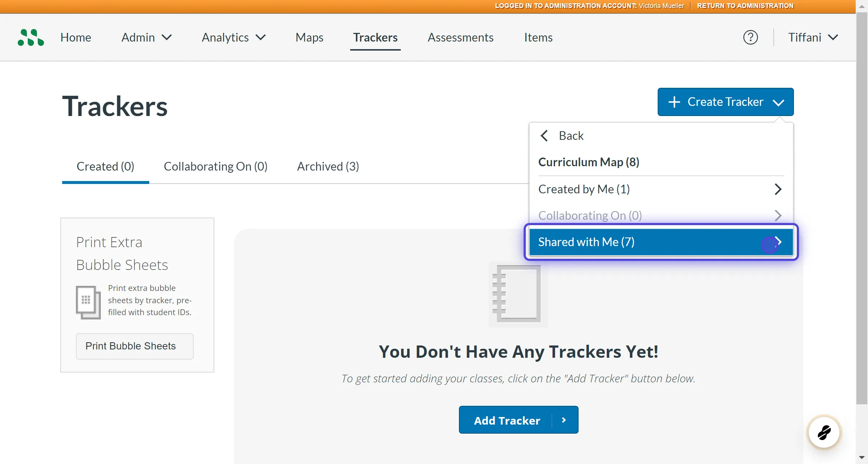Click the Trackers page heading
Image resolution: width=868 pixels, height=464 pixels.
click(115, 106)
